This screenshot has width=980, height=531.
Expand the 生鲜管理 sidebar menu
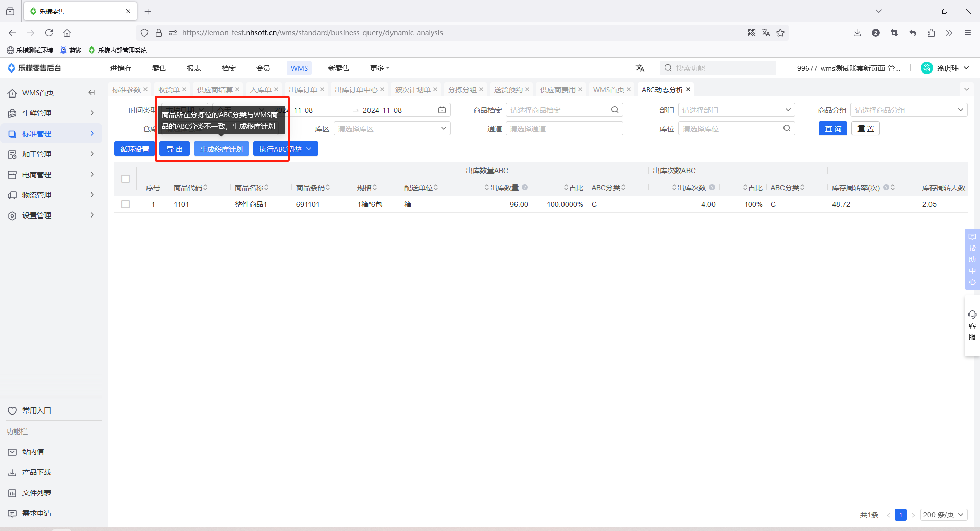click(51, 113)
